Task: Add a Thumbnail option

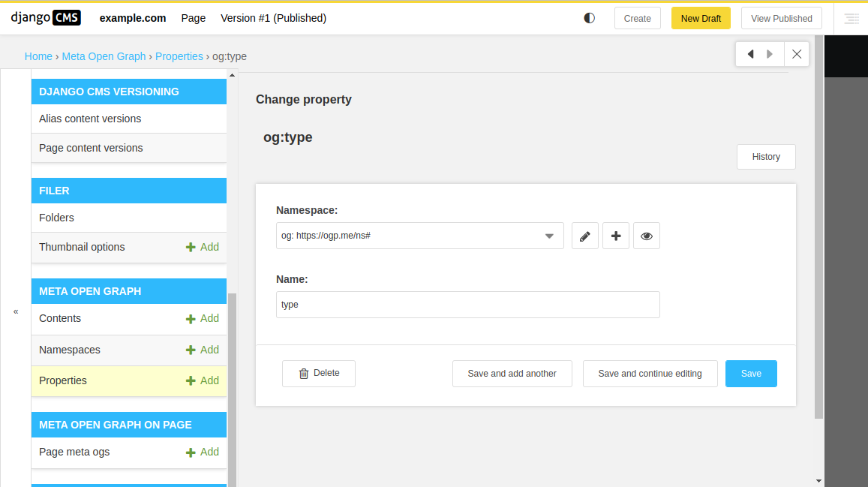Action: 203,247
